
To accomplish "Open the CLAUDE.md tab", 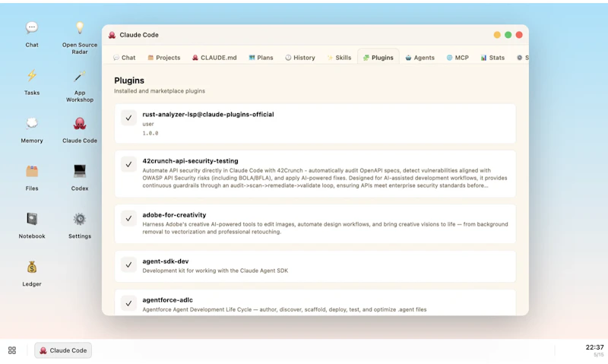I will pos(214,57).
